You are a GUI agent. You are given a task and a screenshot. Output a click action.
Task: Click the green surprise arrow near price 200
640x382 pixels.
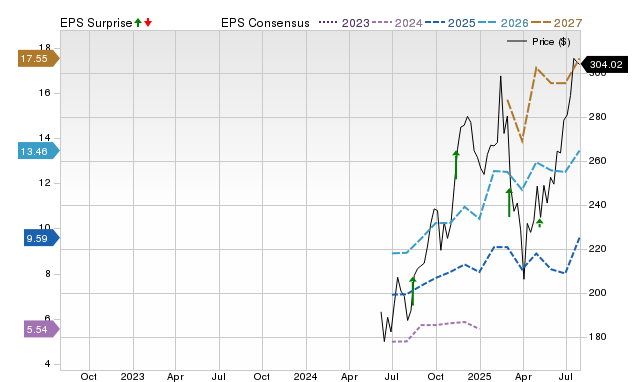coord(413,291)
